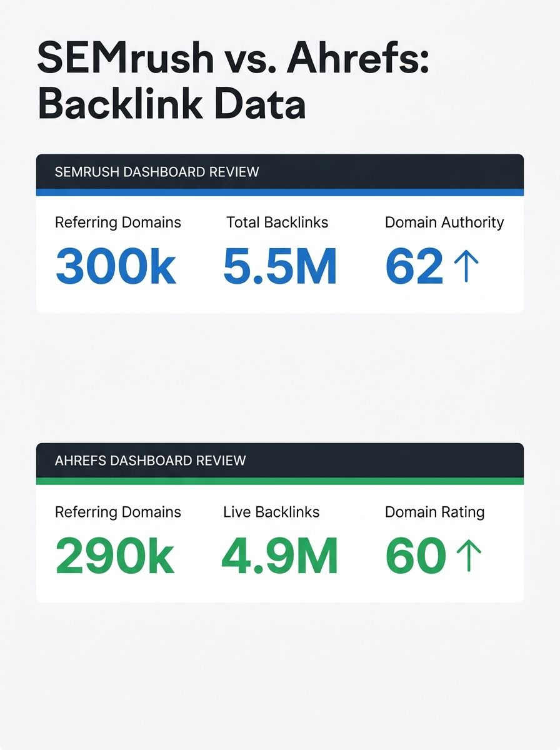Viewport: 560px width, 750px height.
Task: Select Referring Domains label in Ahrefs card
Action: tap(118, 512)
